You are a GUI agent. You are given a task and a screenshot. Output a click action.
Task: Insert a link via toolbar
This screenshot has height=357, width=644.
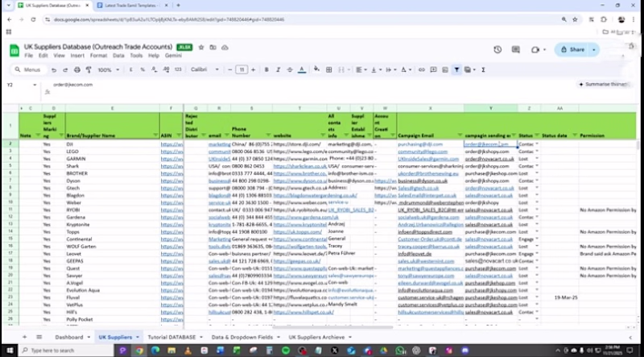421,70
